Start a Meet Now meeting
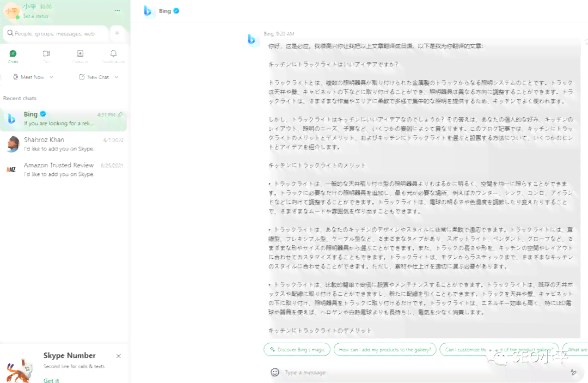Viewport: 588px width, 383px height. click(x=29, y=77)
